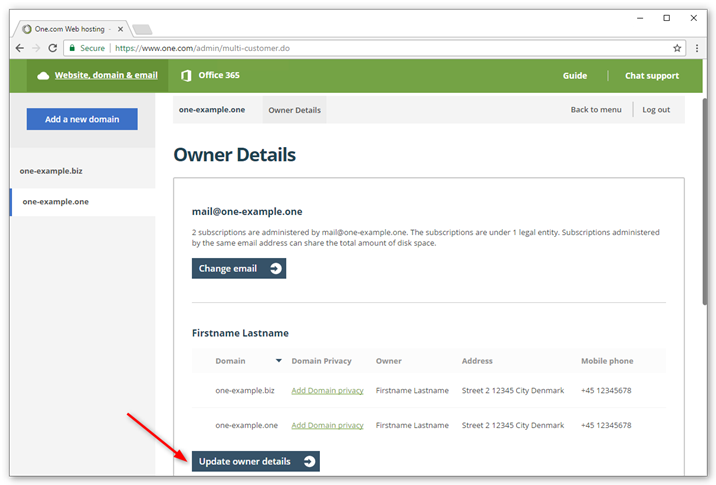Go back using the browser back arrow
The height and width of the screenshot is (485, 716).
[20, 48]
